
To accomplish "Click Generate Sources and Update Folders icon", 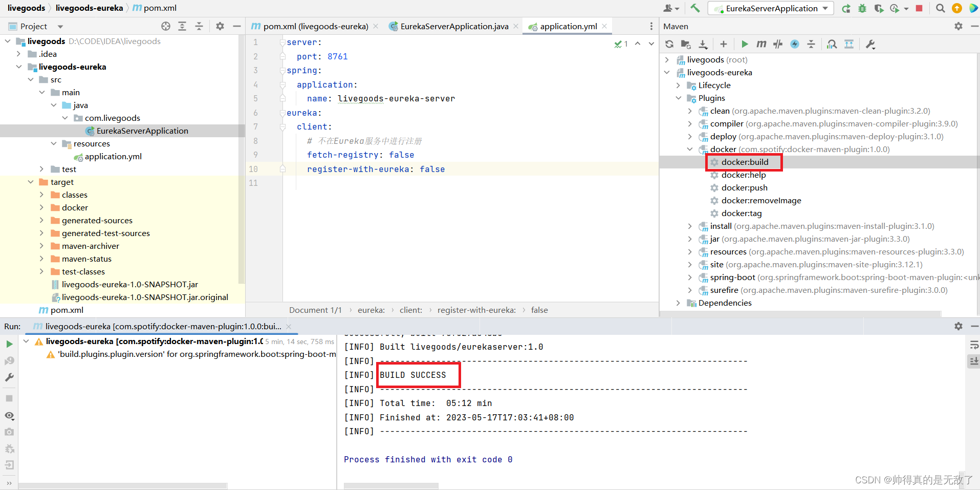I will coord(686,44).
